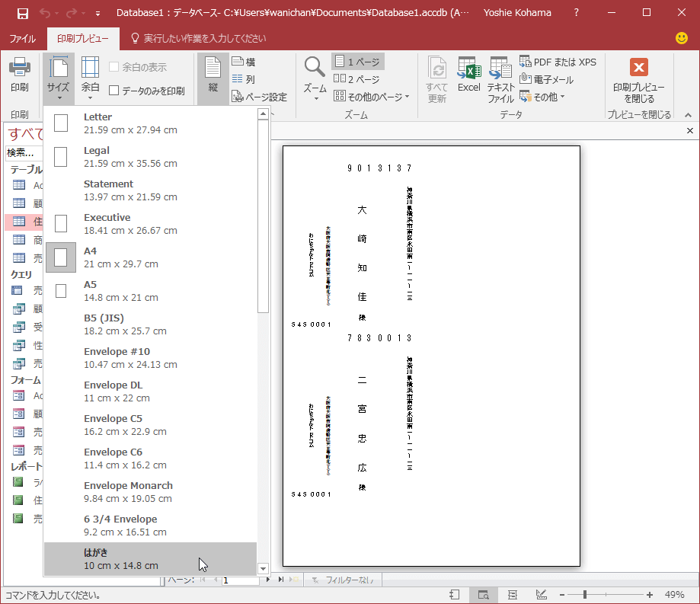Collapse the ribbon with the arrow

coord(688,115)
